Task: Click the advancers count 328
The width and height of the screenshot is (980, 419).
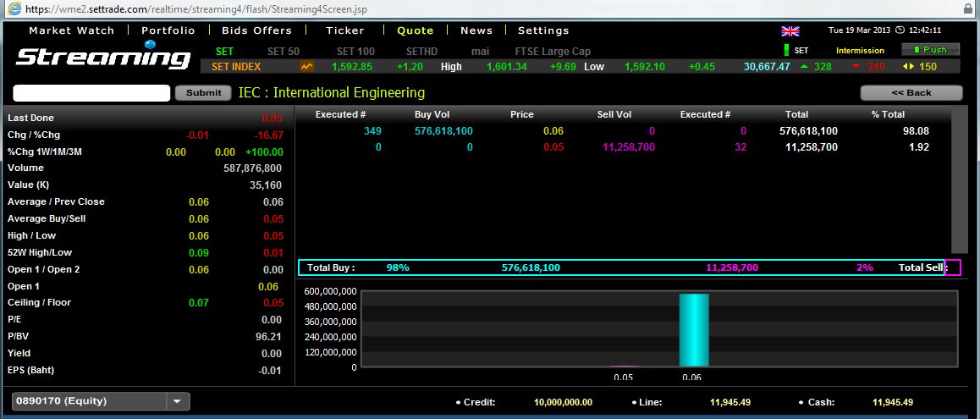Action: click(x=822, y=66)
